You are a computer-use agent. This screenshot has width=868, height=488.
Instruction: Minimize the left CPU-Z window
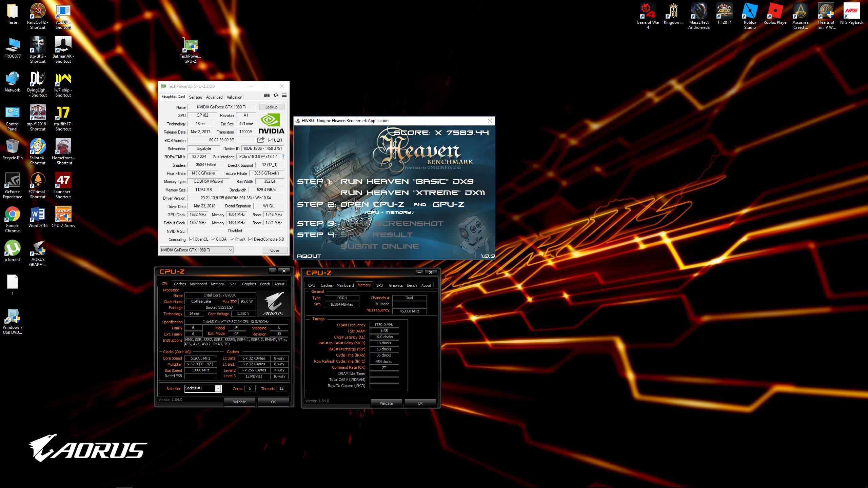pyautogui.click(x=273, y=271)
